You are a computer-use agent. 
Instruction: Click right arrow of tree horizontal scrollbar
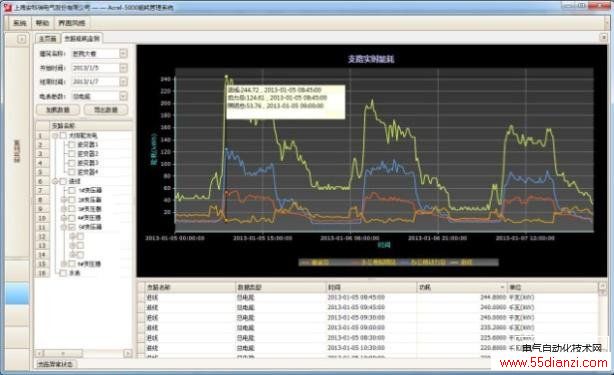(128, 353)
